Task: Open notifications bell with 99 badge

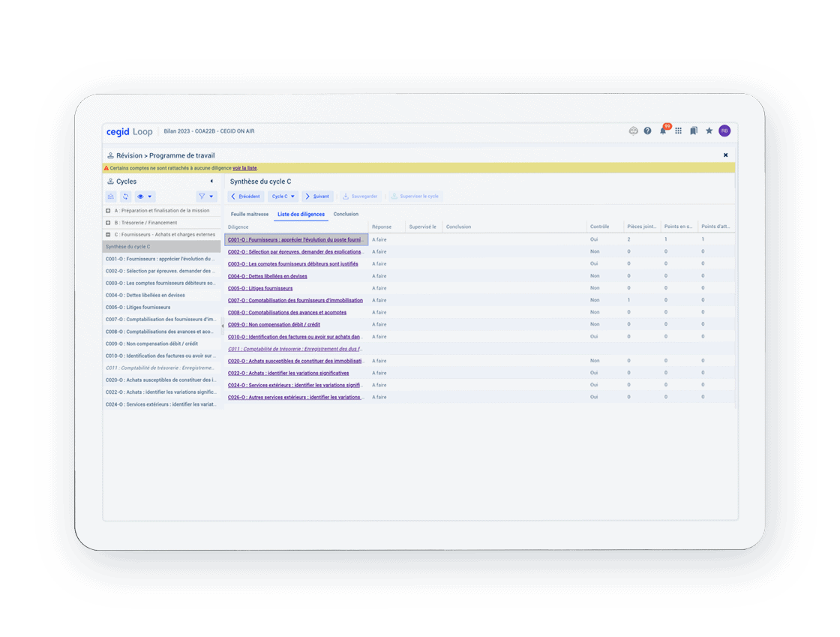Action: click(x=663, y=131)
